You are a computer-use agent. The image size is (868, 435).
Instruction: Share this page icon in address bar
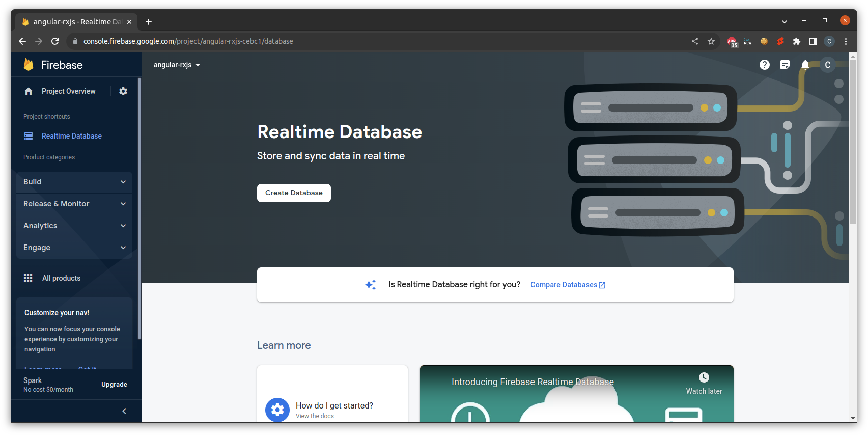point(695,41)
